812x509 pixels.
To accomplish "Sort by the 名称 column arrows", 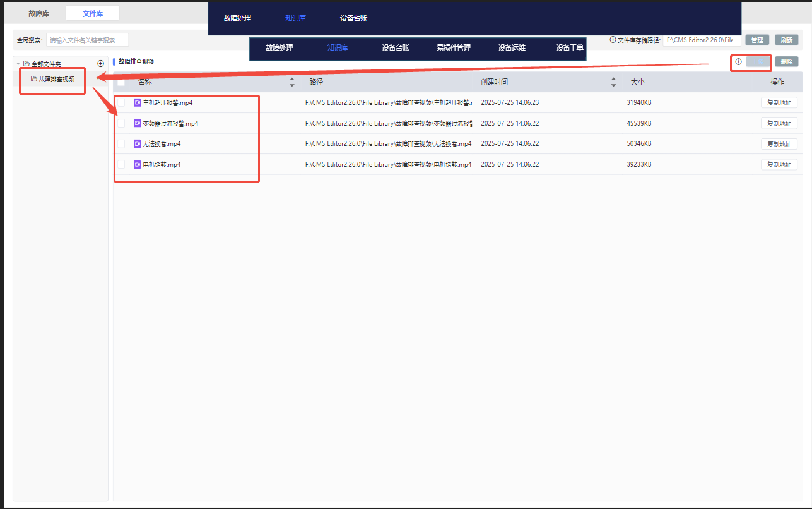I will click(x=291, y=82).
